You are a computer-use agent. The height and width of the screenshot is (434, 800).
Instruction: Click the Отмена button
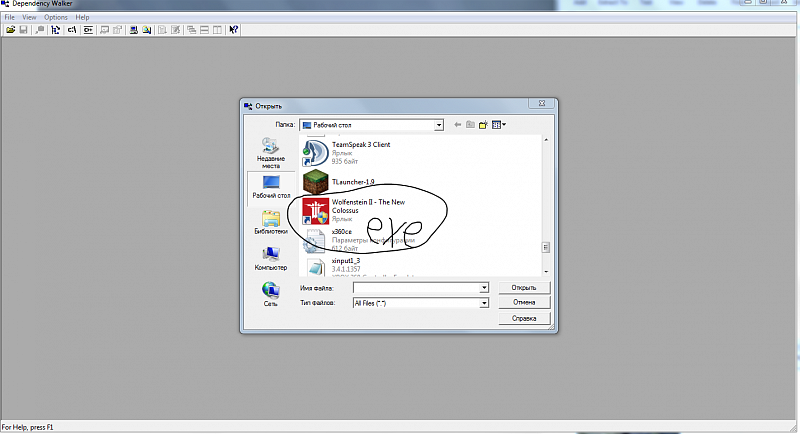point(524,302)
